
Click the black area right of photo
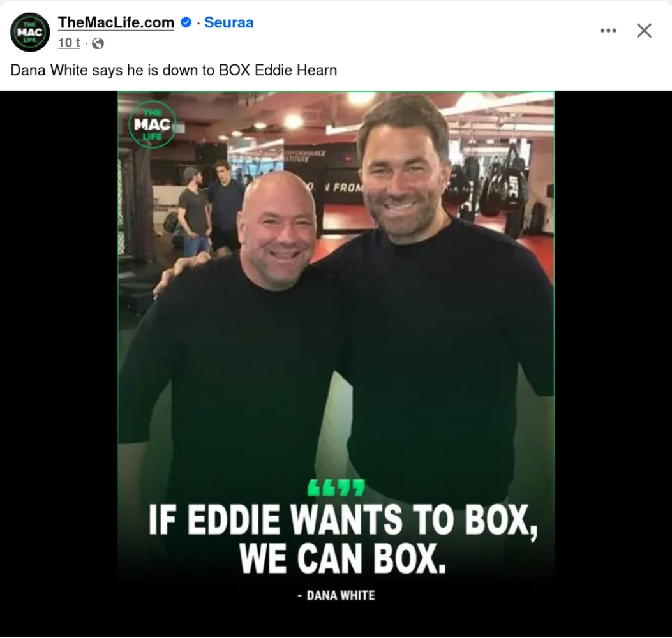point(613,364)
